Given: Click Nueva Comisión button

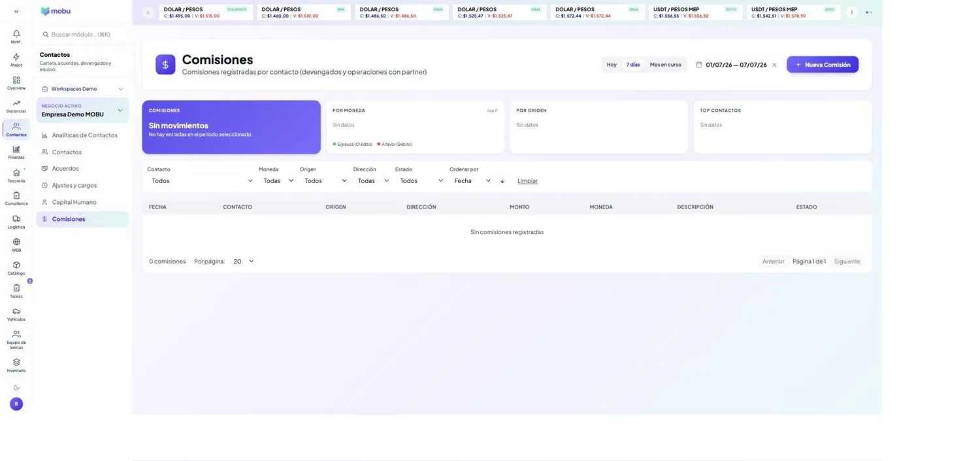Looking at the screenshot, I should pyautogui.click(x=823, y=65).
